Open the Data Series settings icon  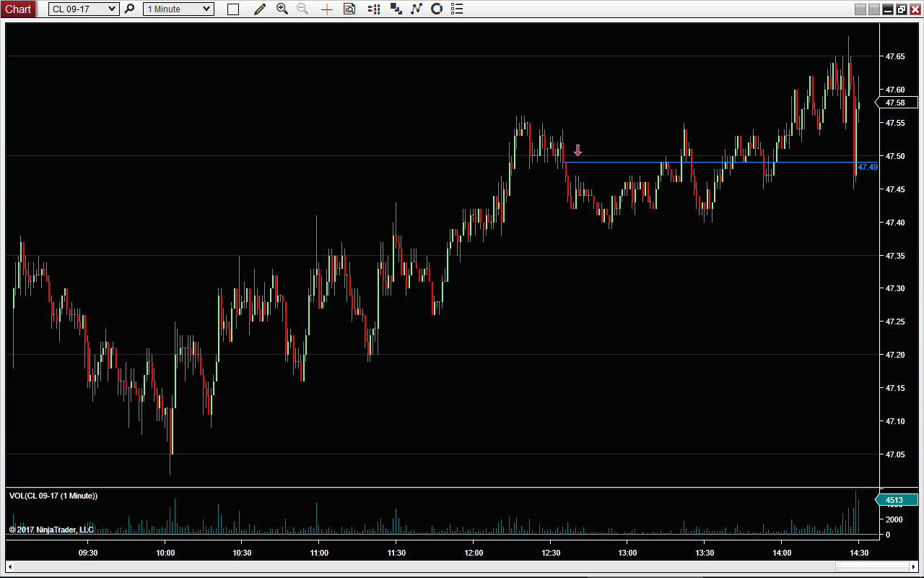pos(396,9)
